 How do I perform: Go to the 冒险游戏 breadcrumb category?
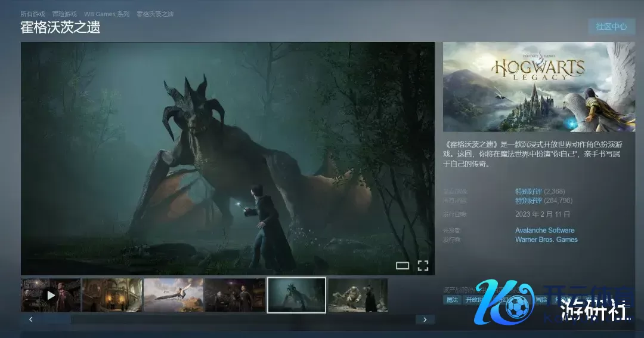(x=64, y=14)
